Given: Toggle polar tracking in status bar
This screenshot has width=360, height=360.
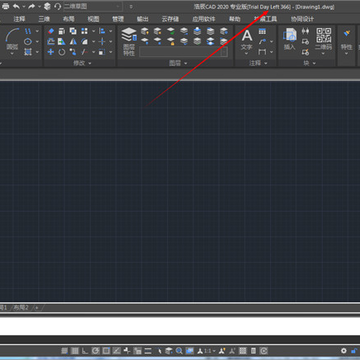Looking at the screenshot, I should point(96,351).
